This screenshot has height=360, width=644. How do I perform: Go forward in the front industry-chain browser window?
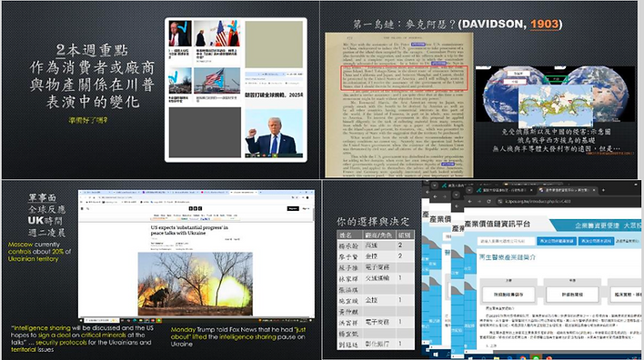pyautogui.click(x=479, y=202)
